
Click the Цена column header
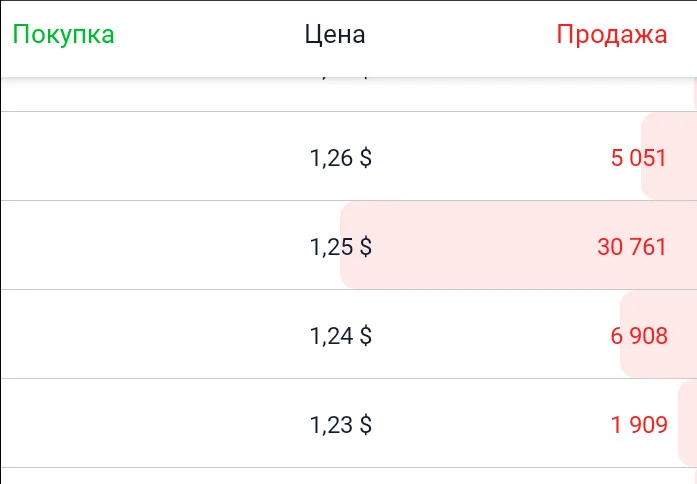coord(335,35)
